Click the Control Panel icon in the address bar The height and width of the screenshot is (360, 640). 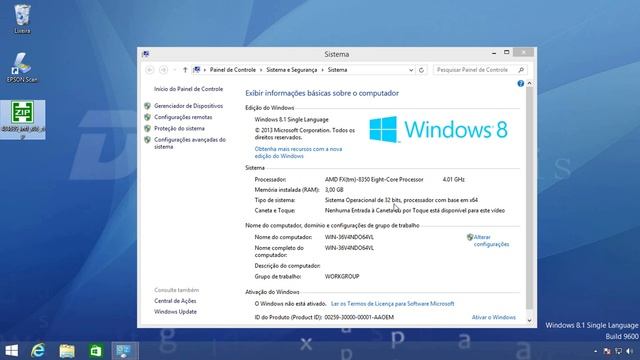pos(197,70)
